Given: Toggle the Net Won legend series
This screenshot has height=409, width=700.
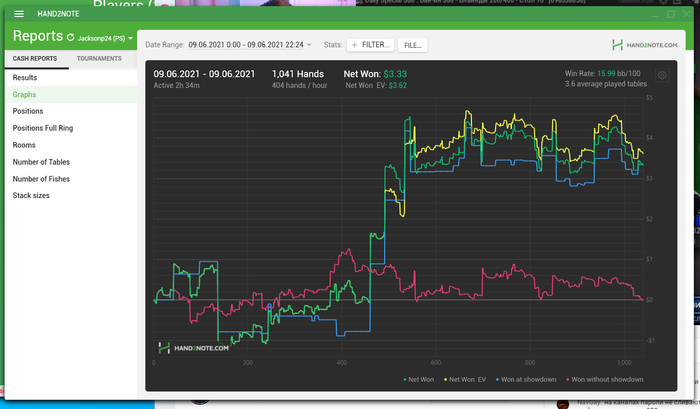Looking at the screenshot, I should (418, 380).
